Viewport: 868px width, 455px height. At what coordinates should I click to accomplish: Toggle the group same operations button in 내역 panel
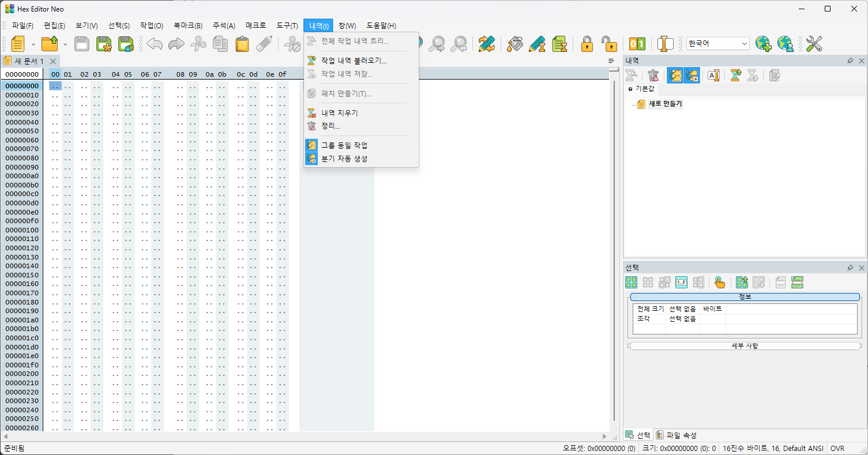(x=675, y=76)
